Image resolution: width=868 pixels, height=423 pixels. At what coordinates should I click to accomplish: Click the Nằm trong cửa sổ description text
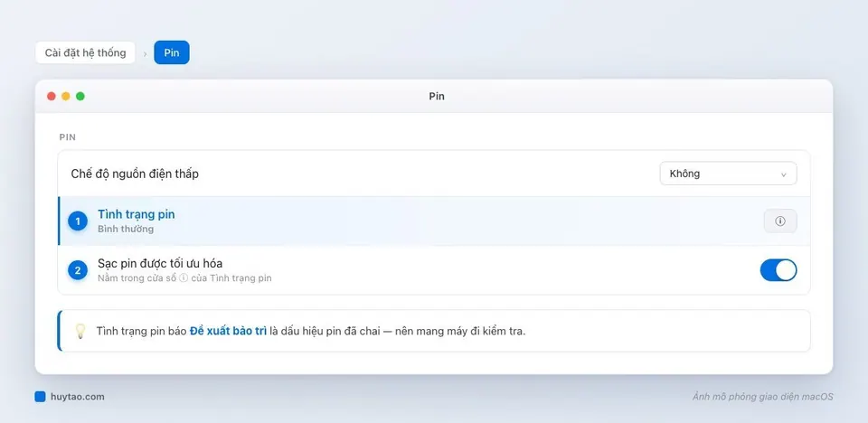[x=184, y=278]
